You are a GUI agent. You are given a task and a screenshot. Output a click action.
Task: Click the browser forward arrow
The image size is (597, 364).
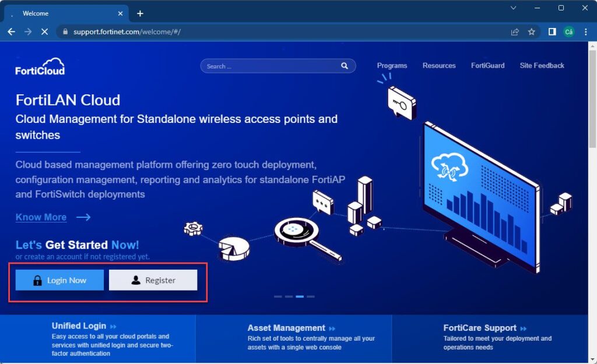click(28, 32)
